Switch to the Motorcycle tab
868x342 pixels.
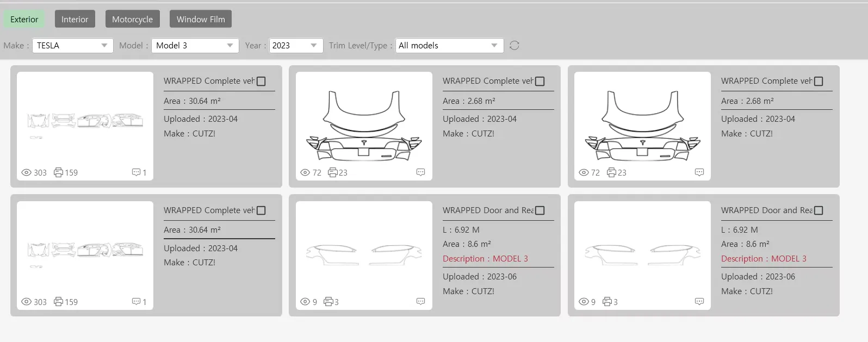(x=133, y=20)
